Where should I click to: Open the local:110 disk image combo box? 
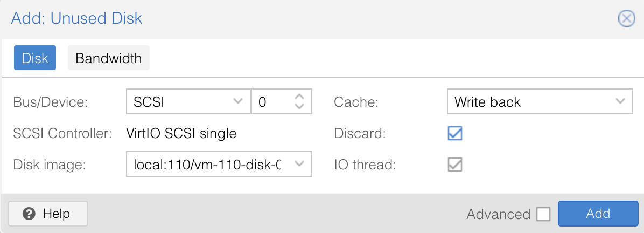[x=210, y=164]
